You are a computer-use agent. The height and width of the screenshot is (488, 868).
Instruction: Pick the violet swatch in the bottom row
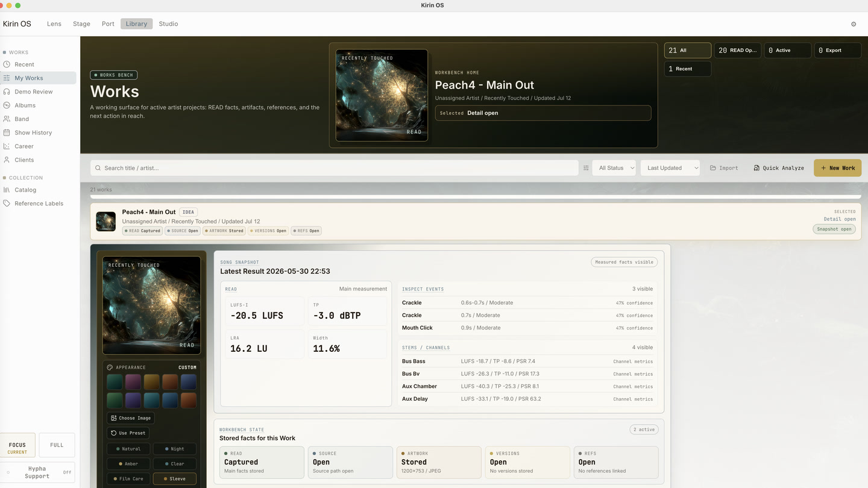point(133,400)
